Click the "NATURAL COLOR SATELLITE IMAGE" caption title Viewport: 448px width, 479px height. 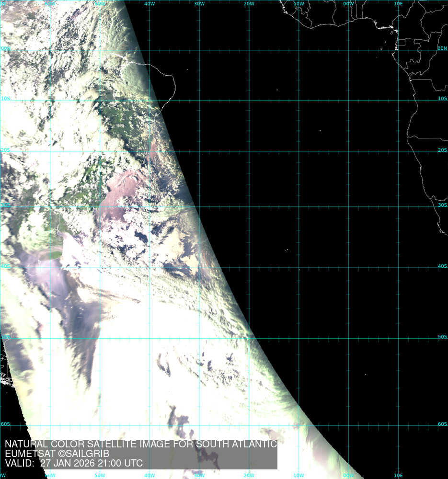(140, 445)
